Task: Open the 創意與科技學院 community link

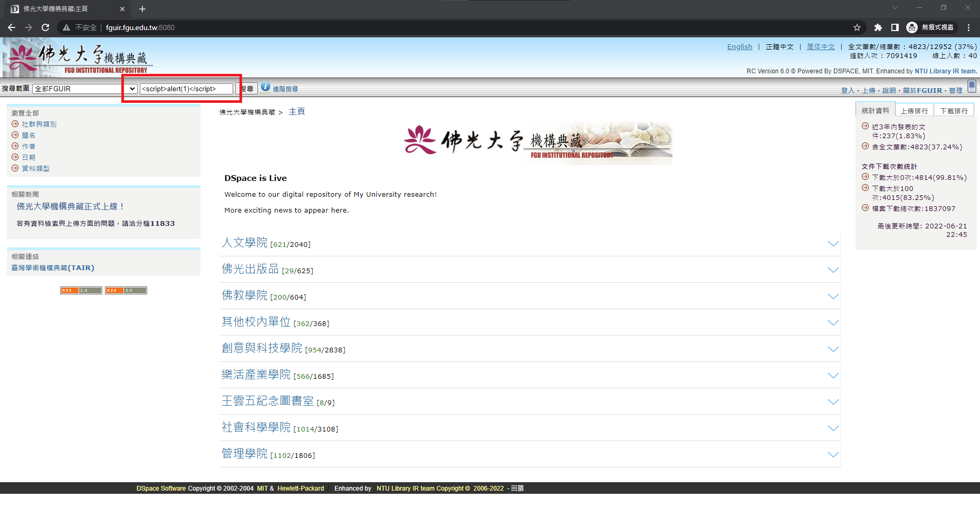Action: 262,348
